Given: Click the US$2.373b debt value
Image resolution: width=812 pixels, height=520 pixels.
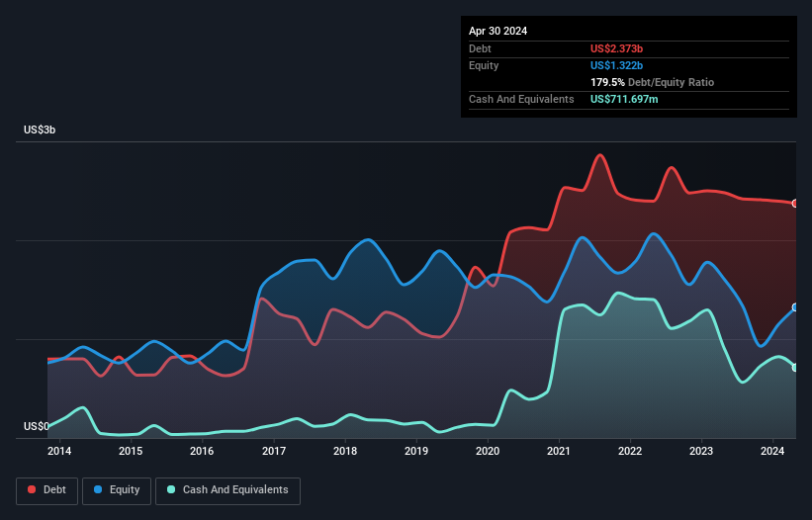Looking at the screenshot, I should (616, 48).
